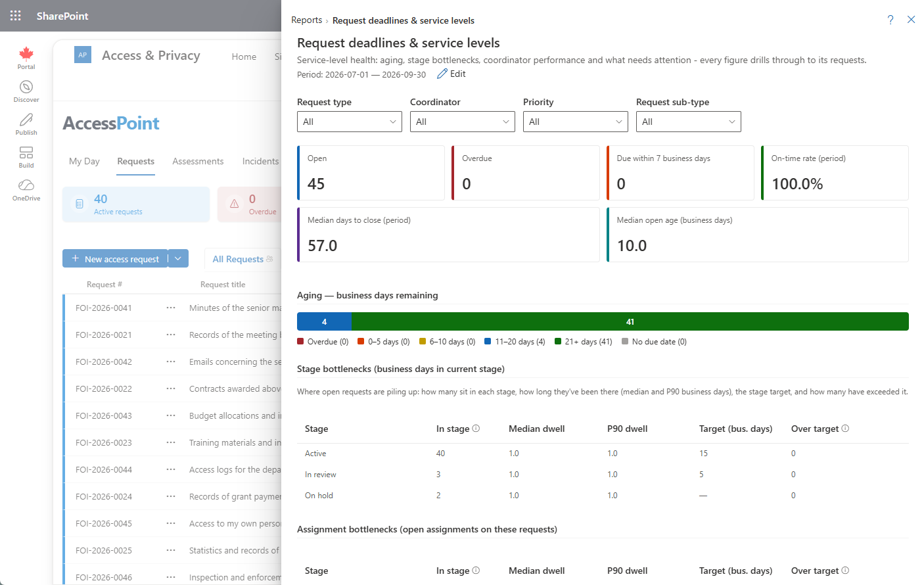Sort by the Request title column header
The width and height of the screenshot is (924, 585).
click(223, 285)
